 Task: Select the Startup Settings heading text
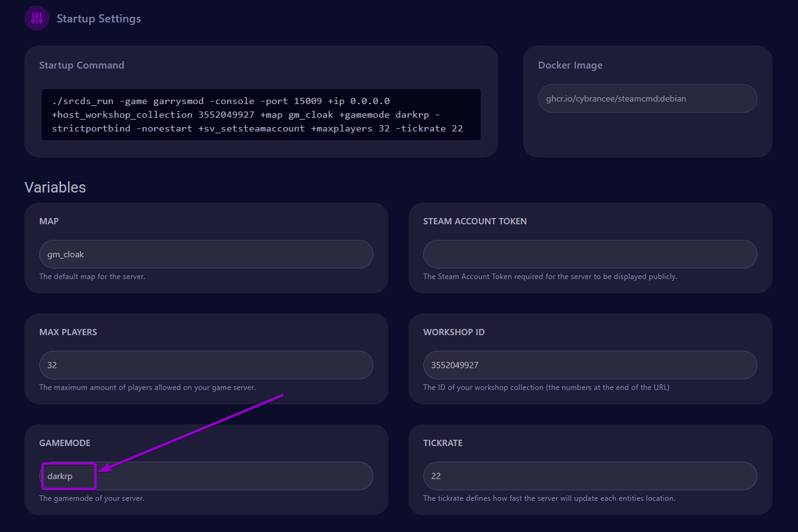click(99, 19)
